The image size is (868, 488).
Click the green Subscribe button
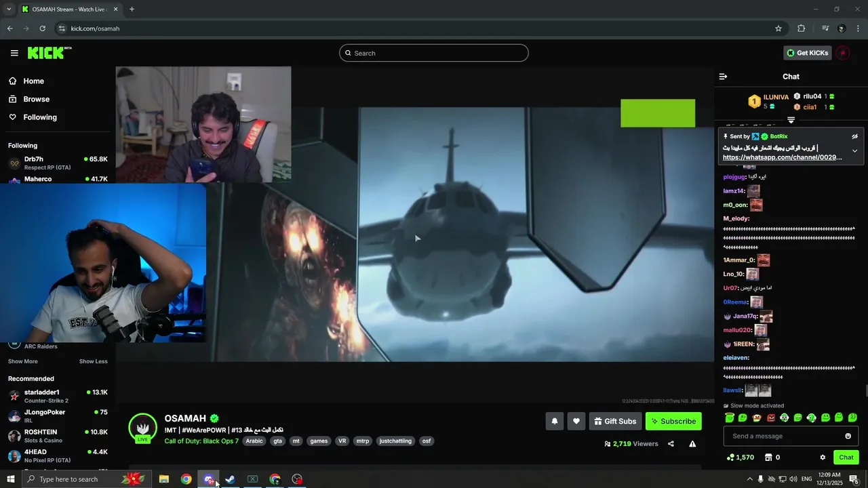coord(673,421)
